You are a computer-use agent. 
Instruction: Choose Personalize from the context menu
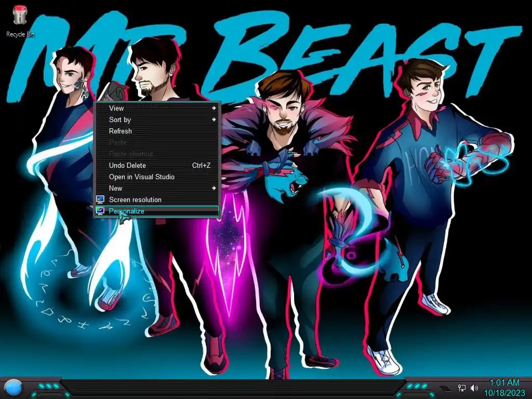coord(157,211)
